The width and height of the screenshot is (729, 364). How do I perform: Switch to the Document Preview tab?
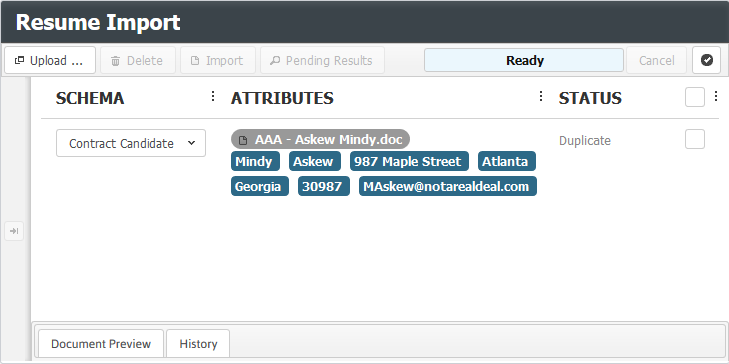(101, 344)
